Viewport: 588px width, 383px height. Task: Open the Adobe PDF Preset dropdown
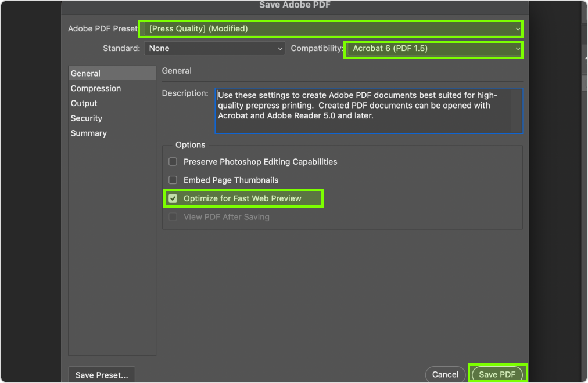(330, 28)
